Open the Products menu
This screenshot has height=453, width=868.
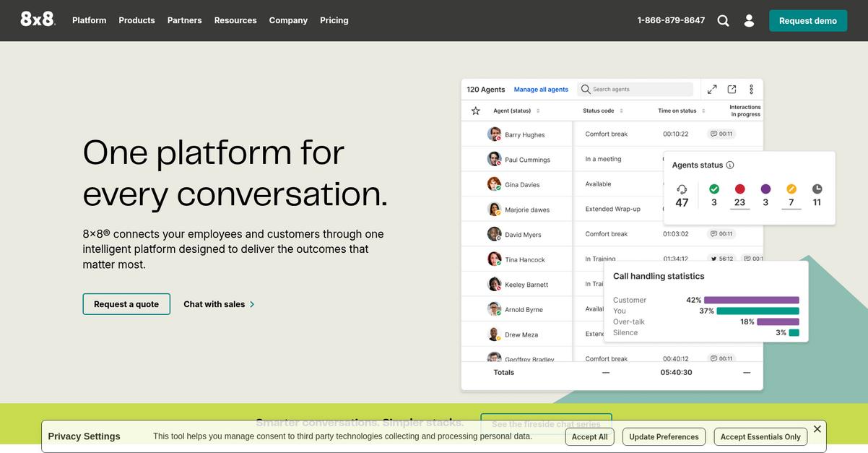pos(136,20)
